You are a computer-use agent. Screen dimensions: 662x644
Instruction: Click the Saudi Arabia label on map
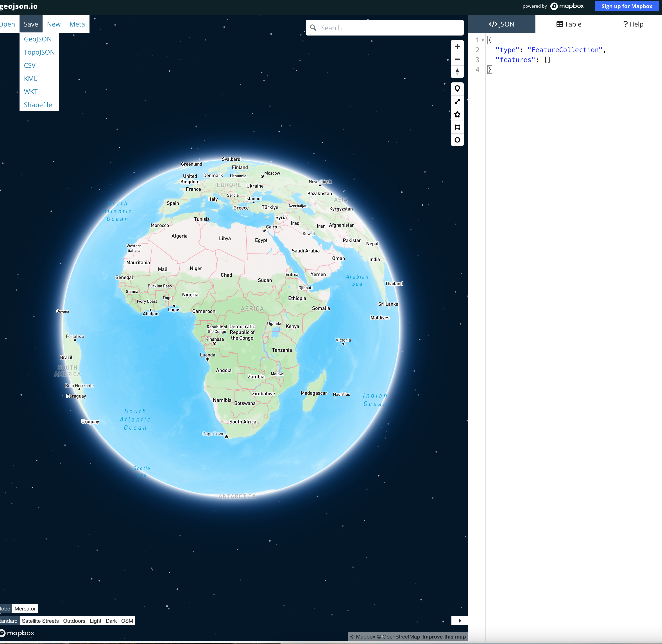[306, 251]
